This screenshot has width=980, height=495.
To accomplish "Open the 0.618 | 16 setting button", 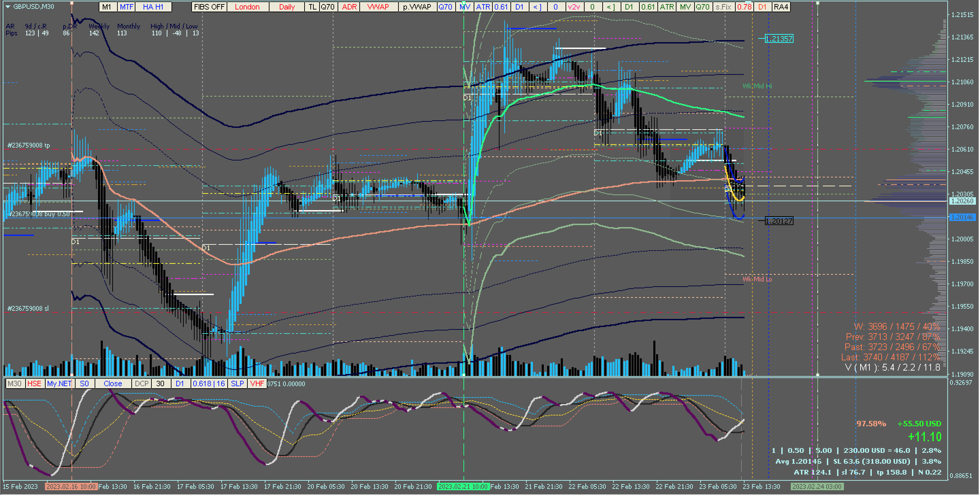I will (x=209, y=383).
